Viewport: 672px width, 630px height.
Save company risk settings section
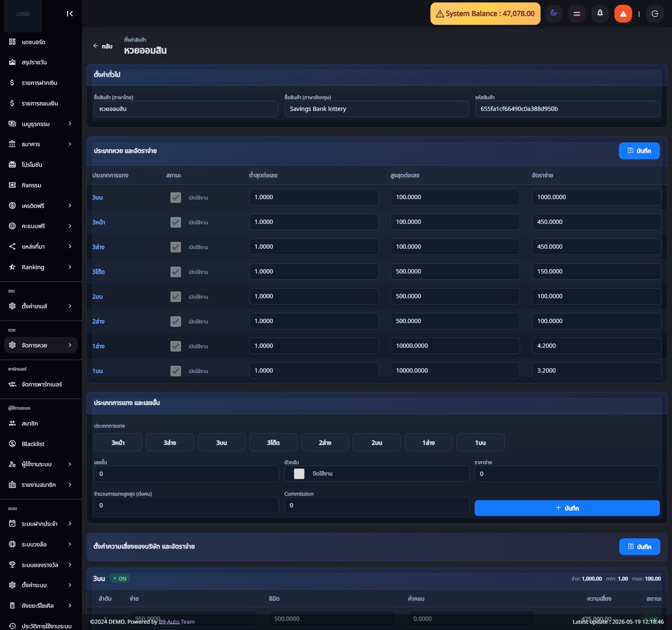[639, 546]
